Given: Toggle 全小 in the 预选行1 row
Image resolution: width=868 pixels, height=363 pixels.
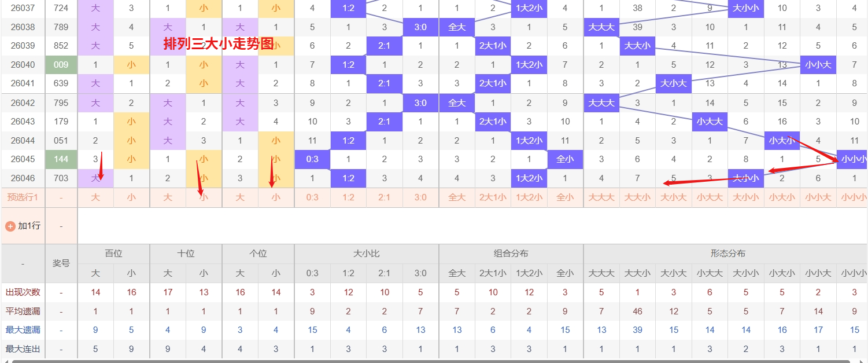Looking at the screenshot, I should (565, 197).
